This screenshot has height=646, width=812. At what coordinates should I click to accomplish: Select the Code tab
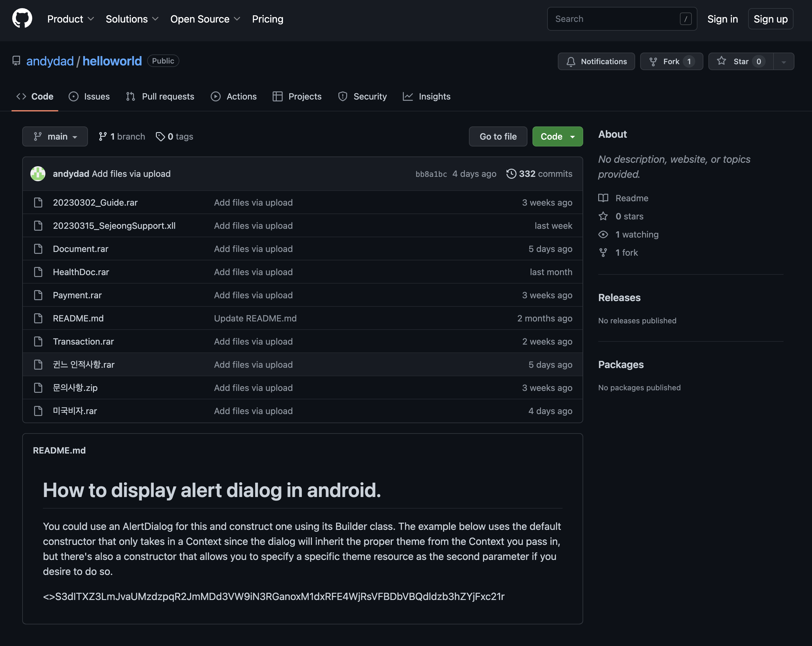point(35,96)
